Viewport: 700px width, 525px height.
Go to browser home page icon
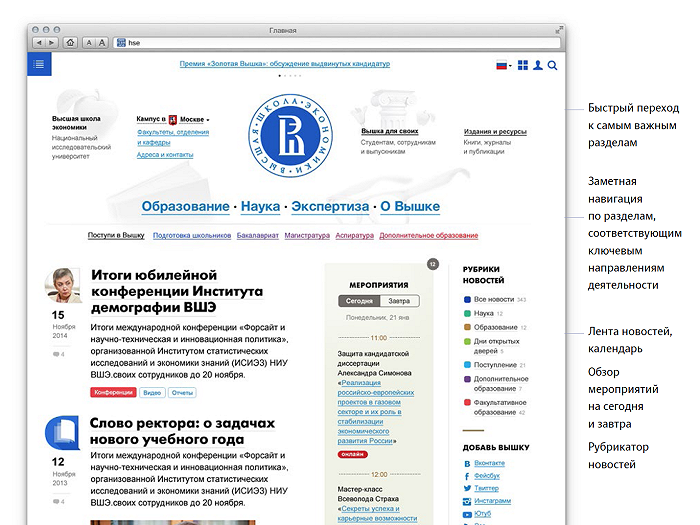(x=70, y=43)
